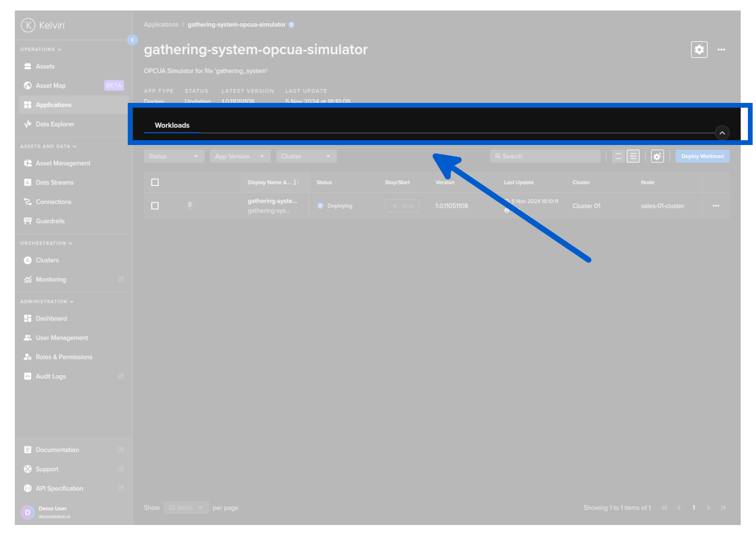Open row actions menu for sales-01-cluster workload
The height and width of the screenshot is (536, 756).
point(715,206)
